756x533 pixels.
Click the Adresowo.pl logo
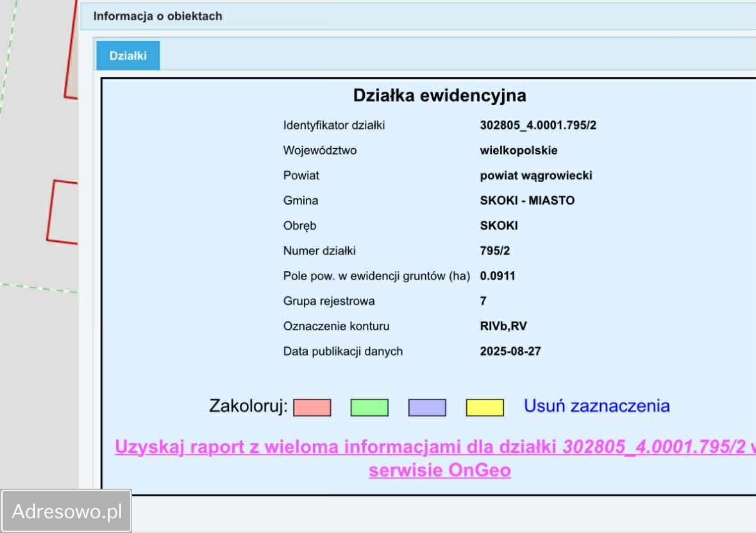coord(67,511)
